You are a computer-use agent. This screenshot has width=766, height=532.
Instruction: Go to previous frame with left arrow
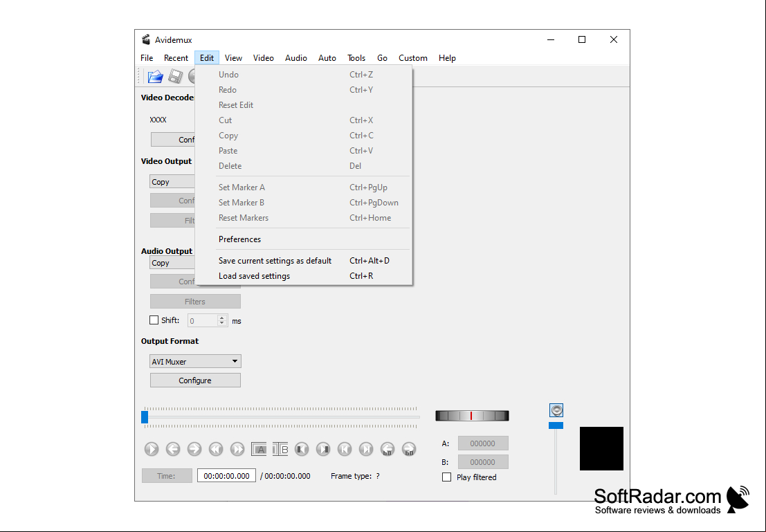point(173,449)
